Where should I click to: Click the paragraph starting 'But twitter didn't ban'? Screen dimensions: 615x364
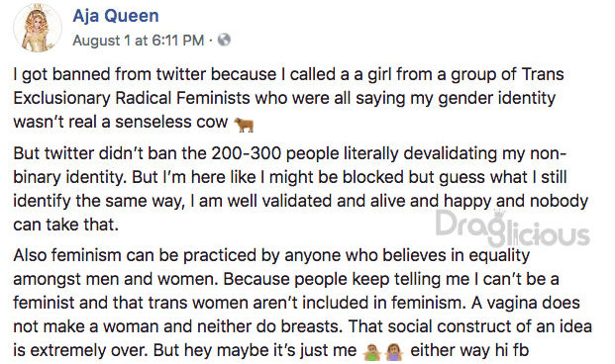point(300,189)
